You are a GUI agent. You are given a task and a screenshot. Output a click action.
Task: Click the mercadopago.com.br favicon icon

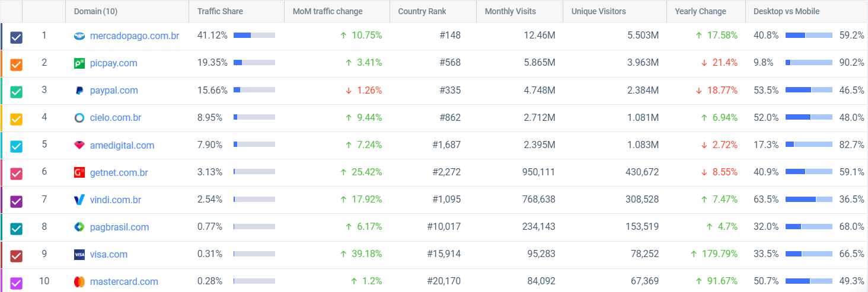[x=79, y=36]
